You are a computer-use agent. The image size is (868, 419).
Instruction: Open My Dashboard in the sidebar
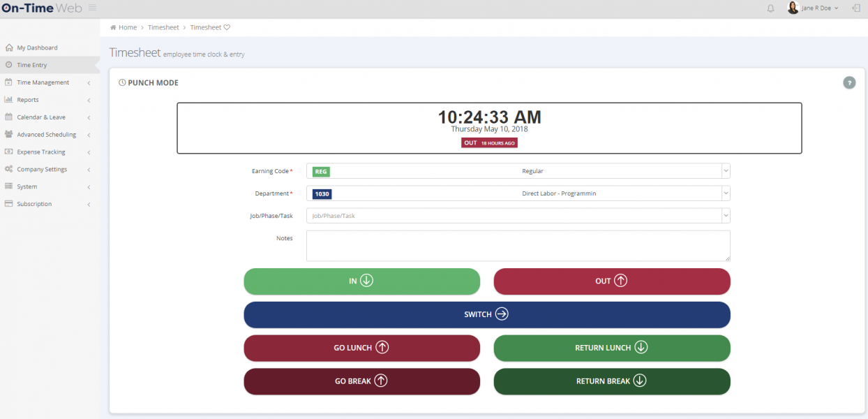pyautogui.click(x=50, y=47)
